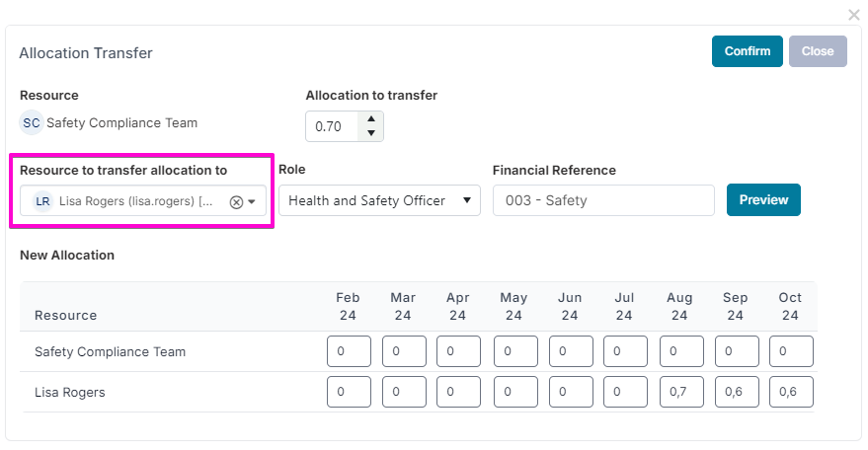
Task: Edit the Financial Reference field 003 - Safety
Action: 603,200
